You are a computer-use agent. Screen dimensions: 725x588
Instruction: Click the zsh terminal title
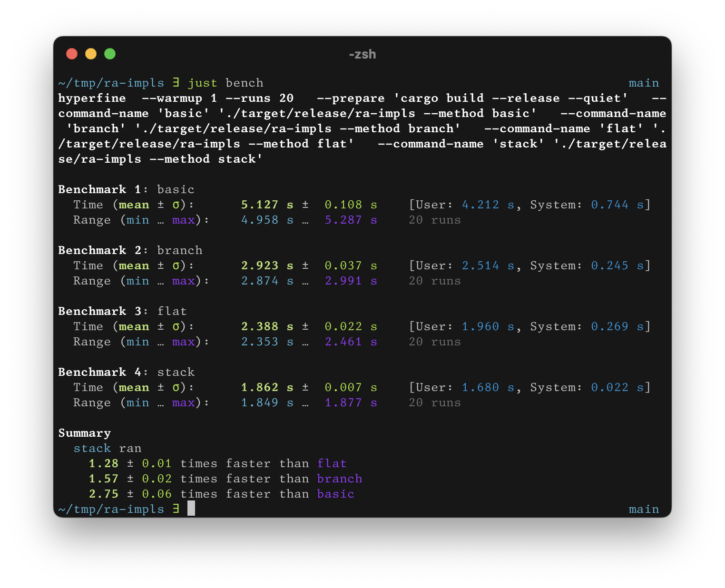362,54
